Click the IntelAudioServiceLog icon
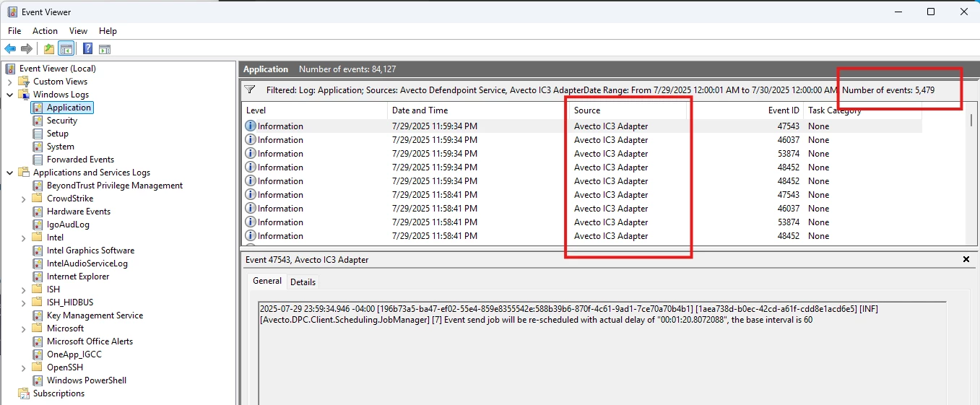The height and width of the screenshot is (405, 980). click(38, 264)
